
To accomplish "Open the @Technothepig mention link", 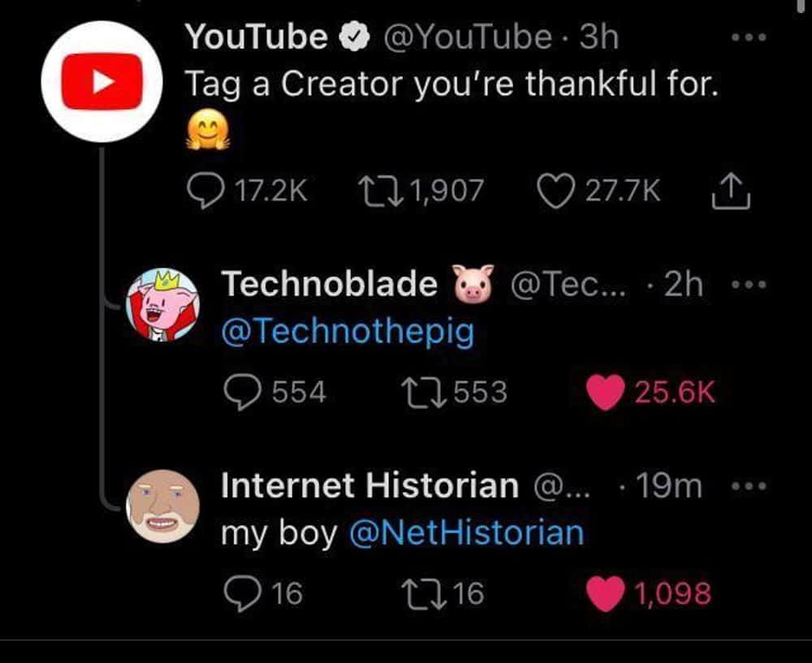I will tap(347, 333).
